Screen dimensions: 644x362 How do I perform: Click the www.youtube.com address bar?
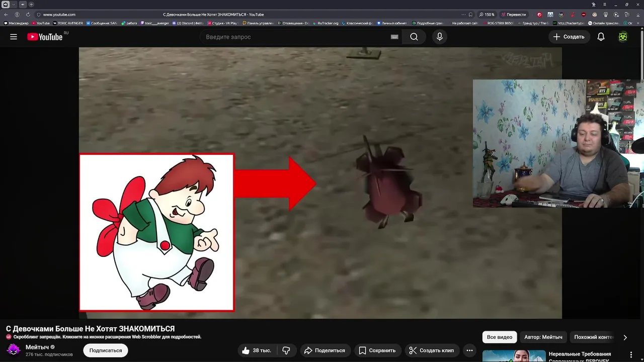(59, 15)
